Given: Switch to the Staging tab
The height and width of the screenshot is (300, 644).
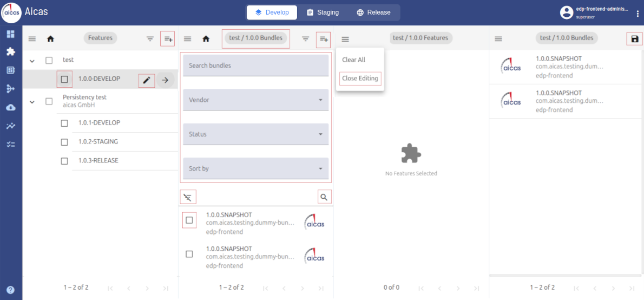Looking at the screenshot, I should 323,12.
